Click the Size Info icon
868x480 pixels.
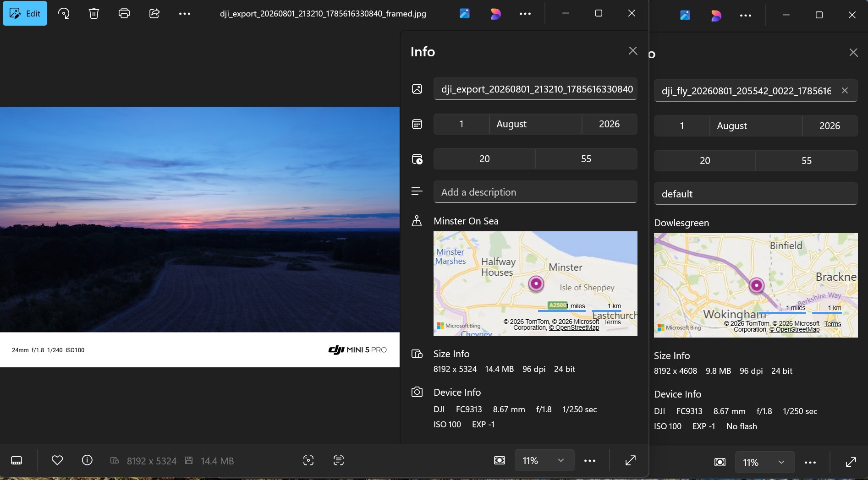tap(417, 354)
